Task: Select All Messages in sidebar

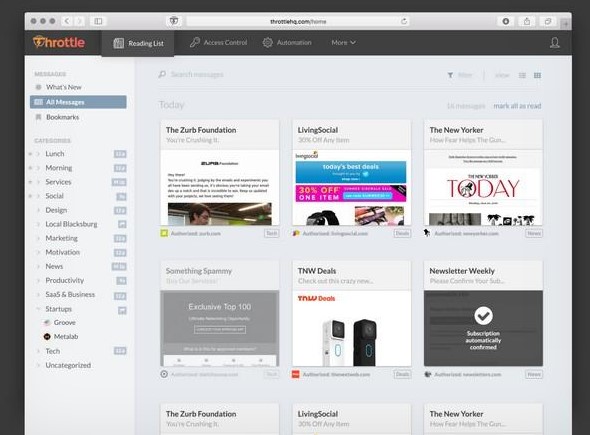Action: pos(78,102)
